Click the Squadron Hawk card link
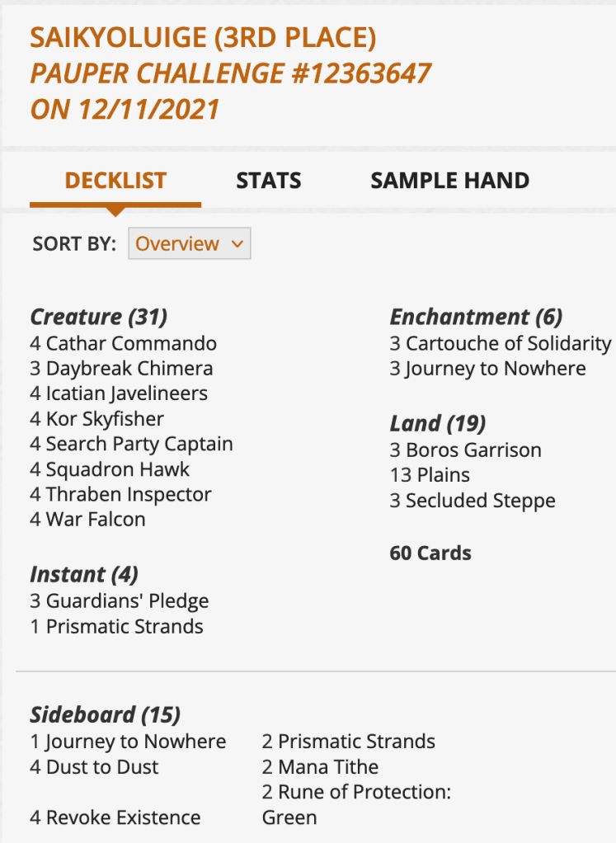 pos(118,469)
